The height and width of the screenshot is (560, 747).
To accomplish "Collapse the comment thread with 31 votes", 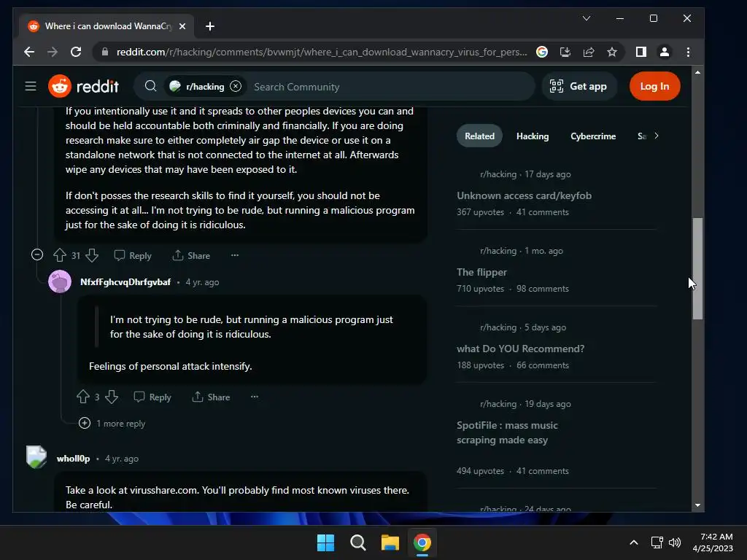I will click(x=37, y=254).
